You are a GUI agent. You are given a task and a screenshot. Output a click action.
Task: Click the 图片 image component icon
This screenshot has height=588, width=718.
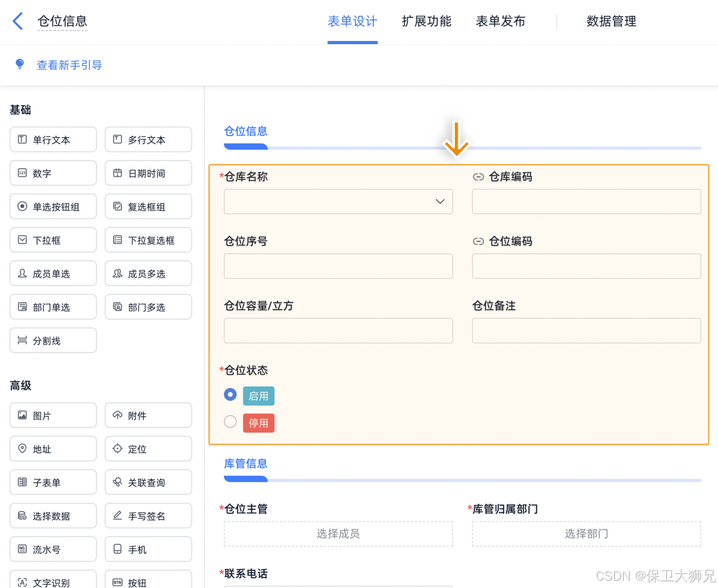click(x=22, y=415)
